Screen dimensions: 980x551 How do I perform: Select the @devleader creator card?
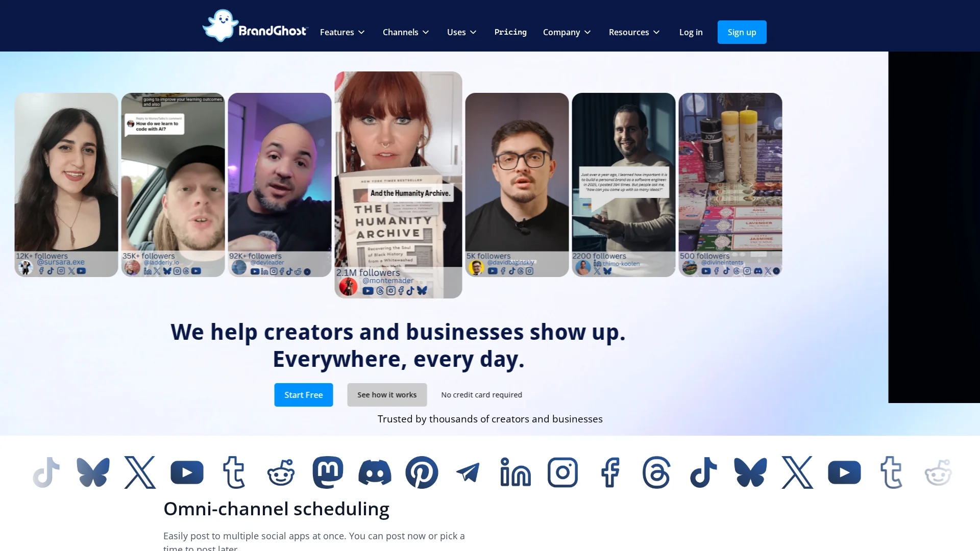(x=280, y=185)
